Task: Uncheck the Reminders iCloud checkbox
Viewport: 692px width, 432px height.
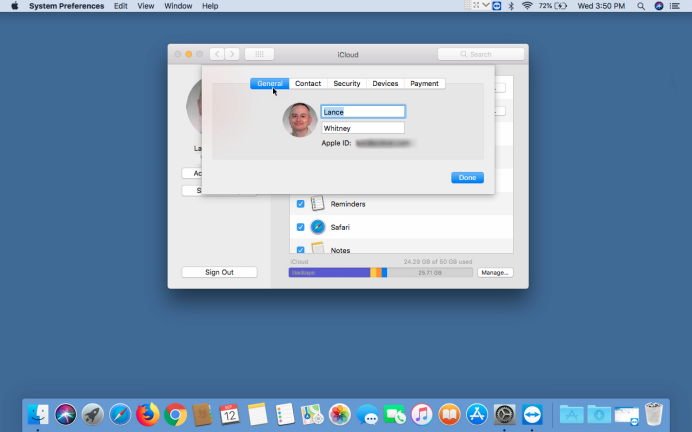Action: (x=301, y=204)
